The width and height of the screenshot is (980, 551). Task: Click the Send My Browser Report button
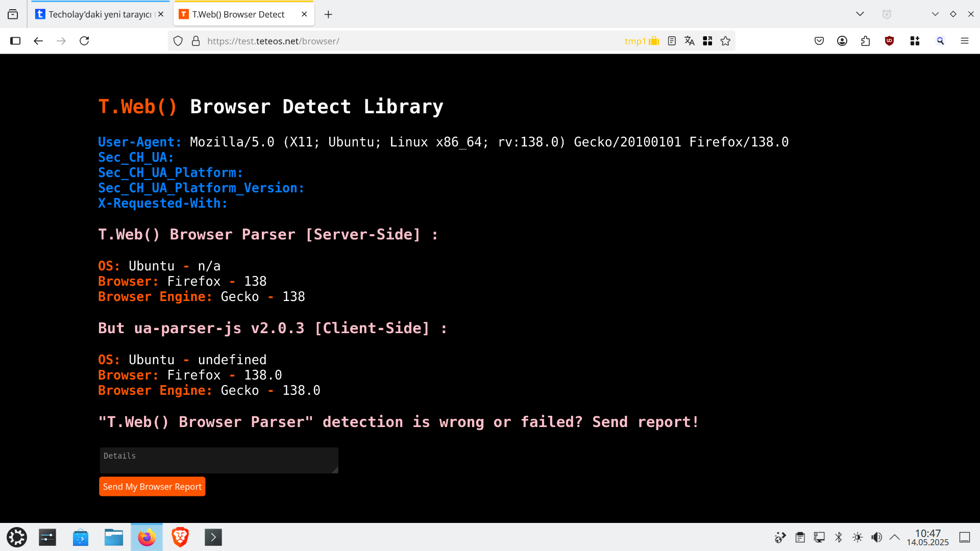[x=152, y=487]
